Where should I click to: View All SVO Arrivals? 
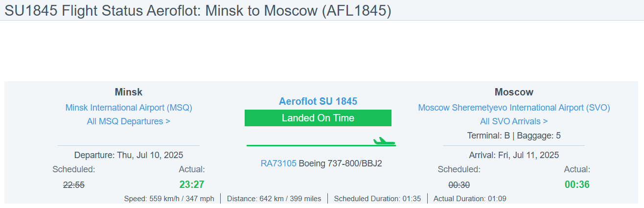point(514,121)
